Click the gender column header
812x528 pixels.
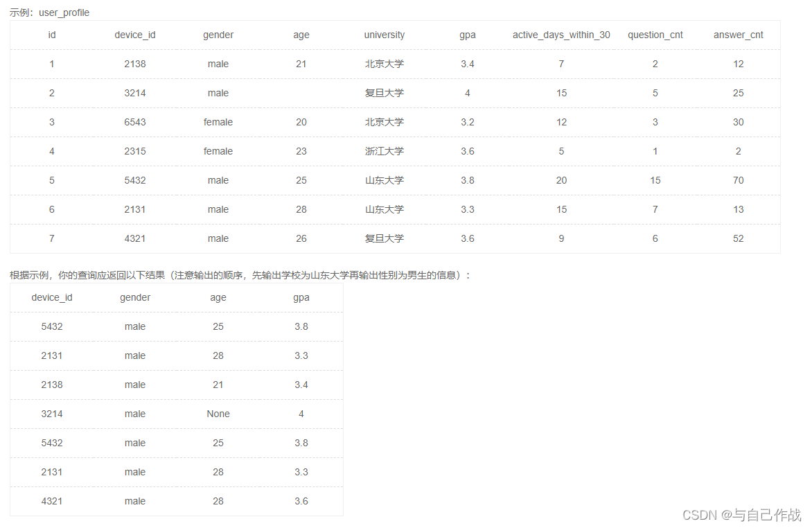218,35
